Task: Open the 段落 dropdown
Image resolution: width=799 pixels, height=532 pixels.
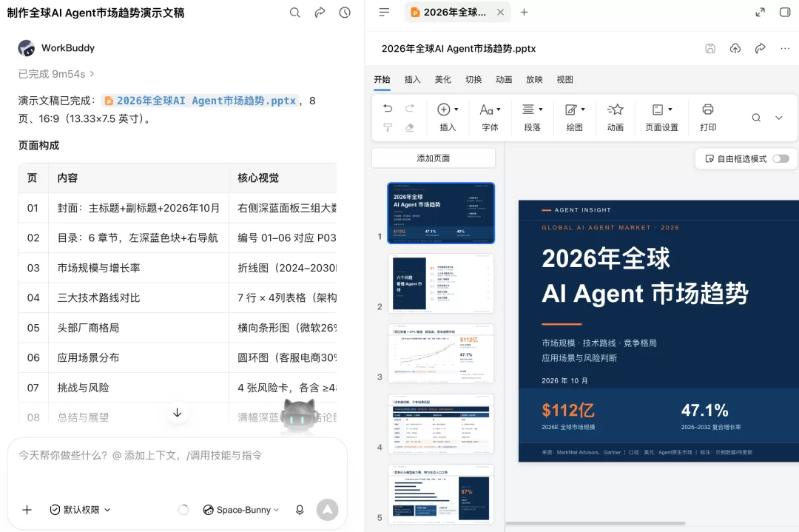Action: (x=533, y=117)
